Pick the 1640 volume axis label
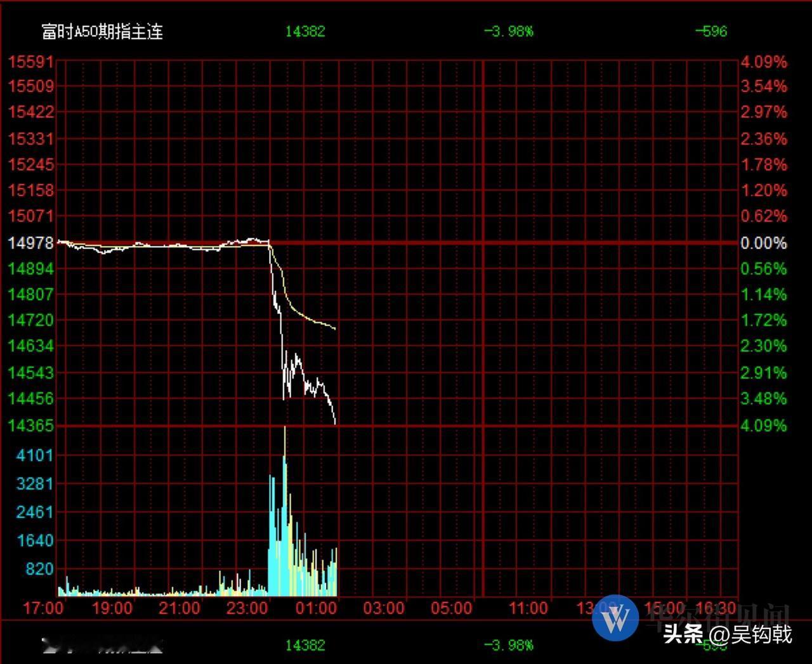This screenshot has width=812, height=664. coord(35,540)
